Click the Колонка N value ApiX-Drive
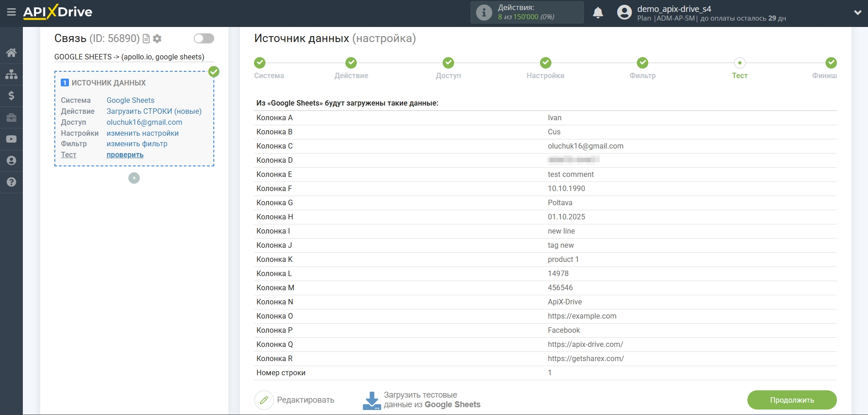Screen dimensions: 868x415 tap(565, 302)
